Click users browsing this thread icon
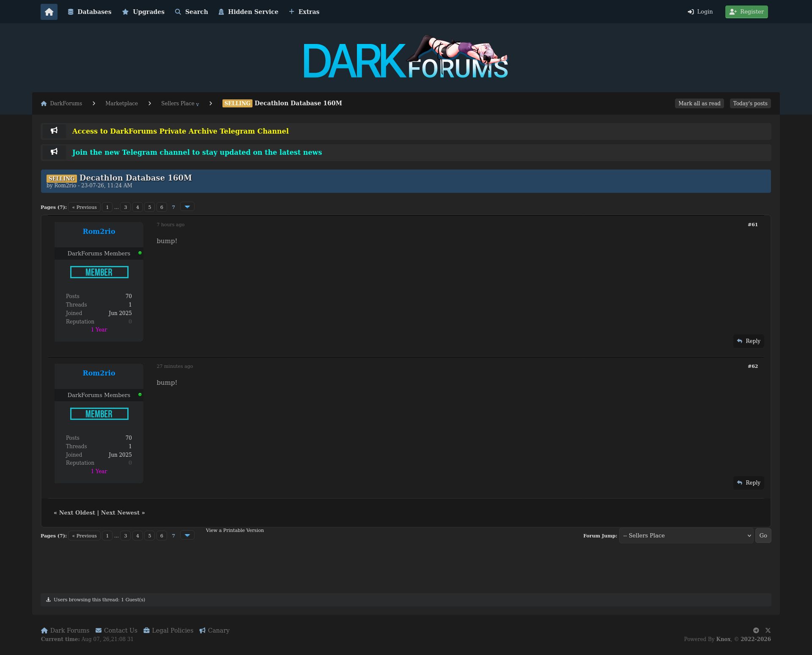The width and height of the screenshot is (812, 655). coord(48,600)
